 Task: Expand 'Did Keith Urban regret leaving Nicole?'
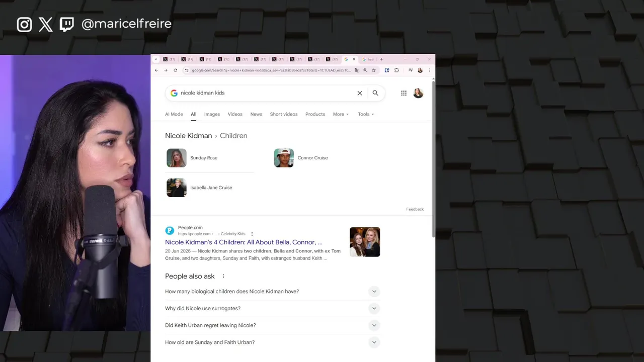click(374, 325)
